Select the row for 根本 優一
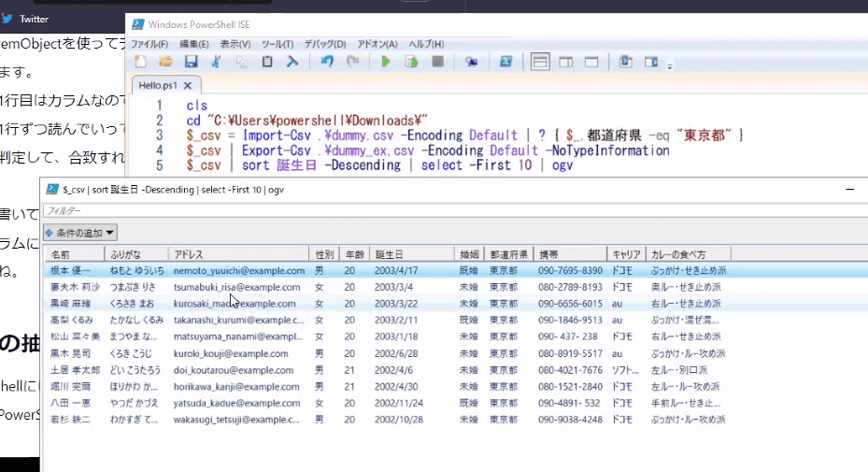868x472 pixels. click(455, 270)
